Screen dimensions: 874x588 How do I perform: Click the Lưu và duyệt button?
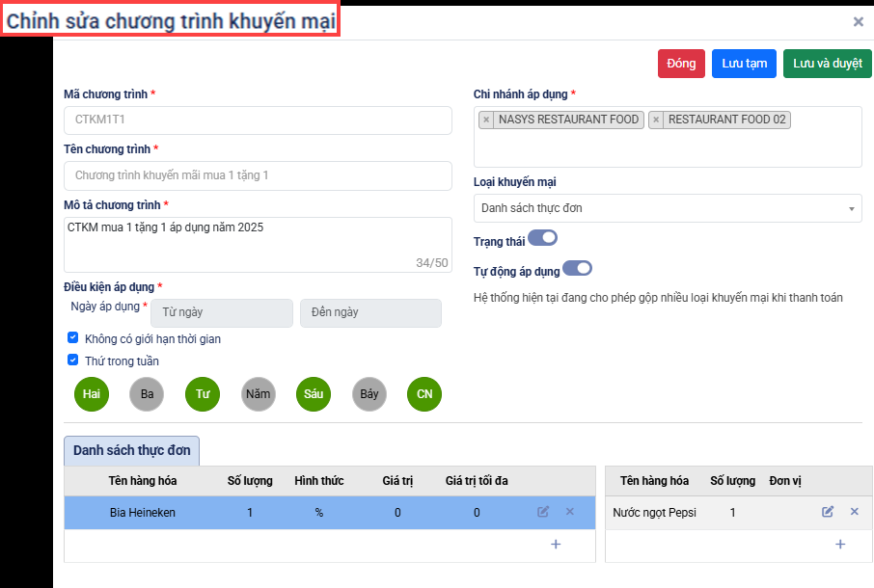(828, 64)
